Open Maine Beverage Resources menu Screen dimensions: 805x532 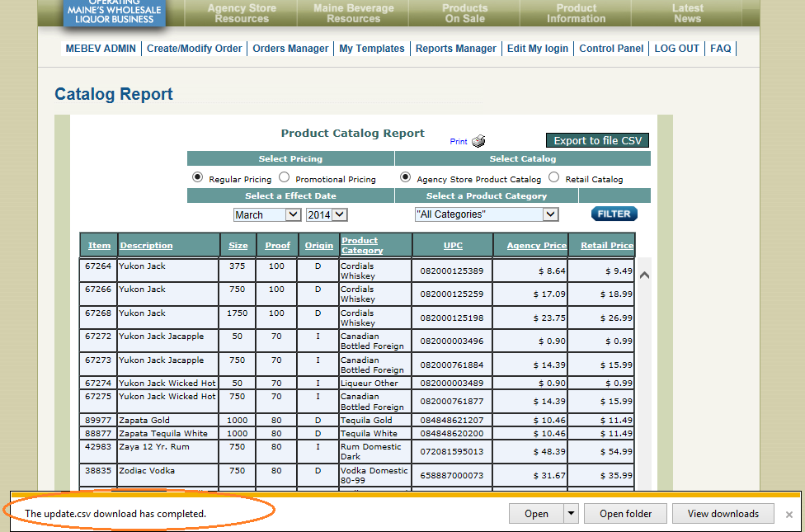353,13
